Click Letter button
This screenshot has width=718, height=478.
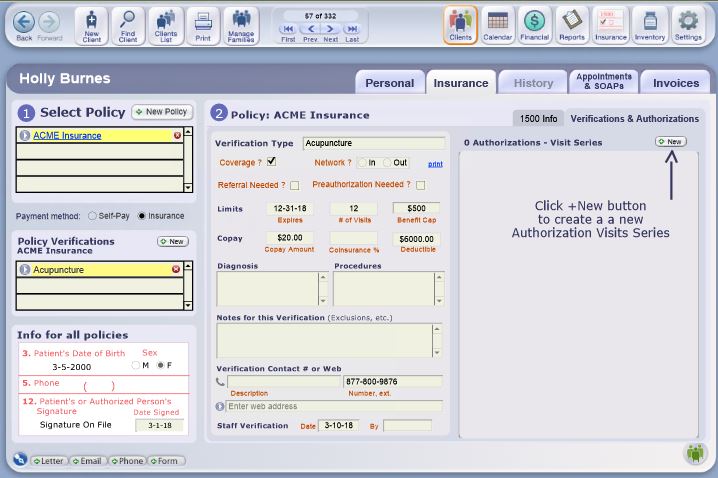49,461
